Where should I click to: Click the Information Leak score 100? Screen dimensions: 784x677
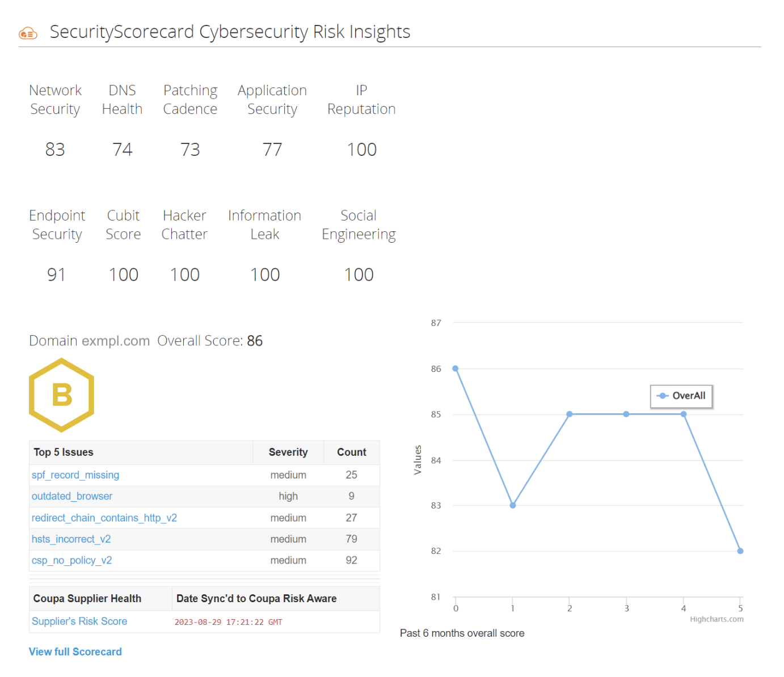click(265, 275)
